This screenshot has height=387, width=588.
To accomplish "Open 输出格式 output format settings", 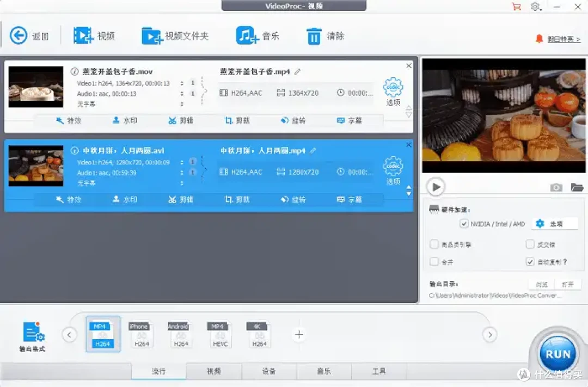I will [32, 337].
